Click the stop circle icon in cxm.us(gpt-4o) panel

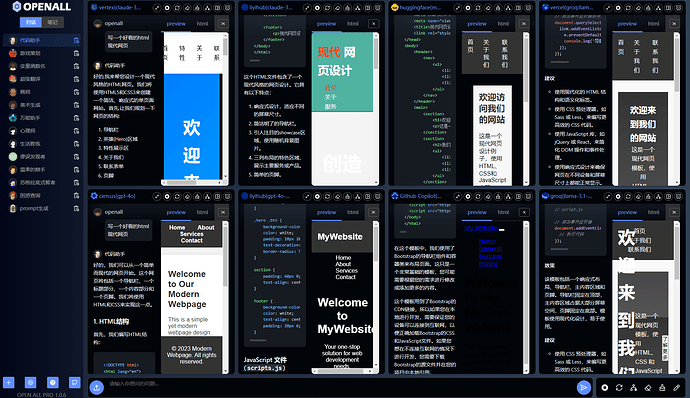pos(167,196)
